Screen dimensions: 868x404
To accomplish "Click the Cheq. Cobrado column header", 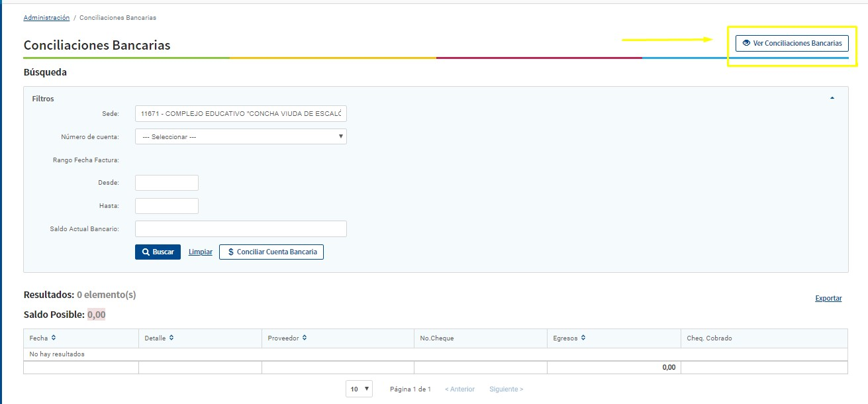I will click(x=709, y=338).
